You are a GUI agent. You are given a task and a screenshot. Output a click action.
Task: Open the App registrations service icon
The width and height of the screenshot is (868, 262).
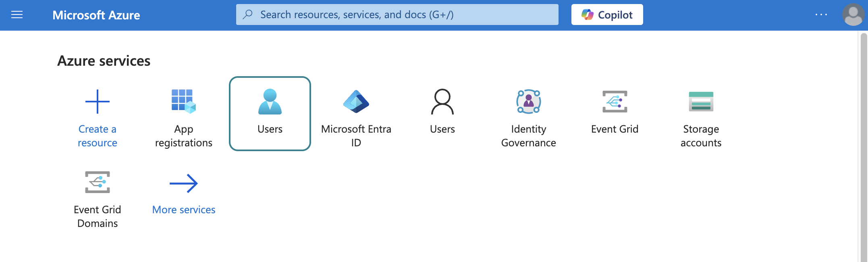[x=184, y=102]
